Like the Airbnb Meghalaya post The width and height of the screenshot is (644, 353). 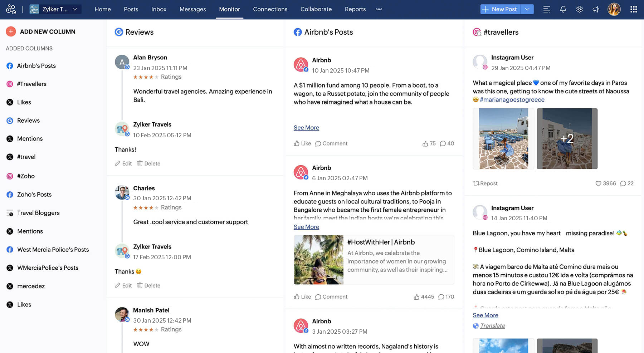[x=302, y=297]
